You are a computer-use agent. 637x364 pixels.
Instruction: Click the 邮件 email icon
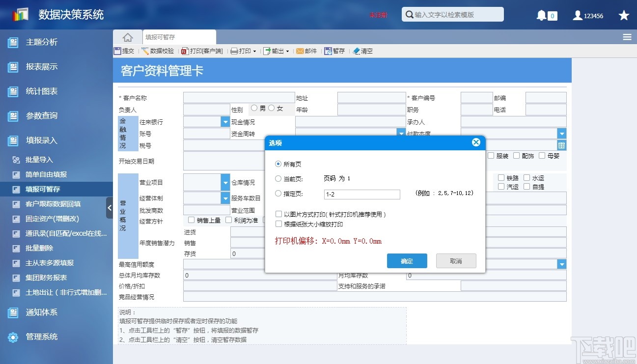tap(306, 50)
